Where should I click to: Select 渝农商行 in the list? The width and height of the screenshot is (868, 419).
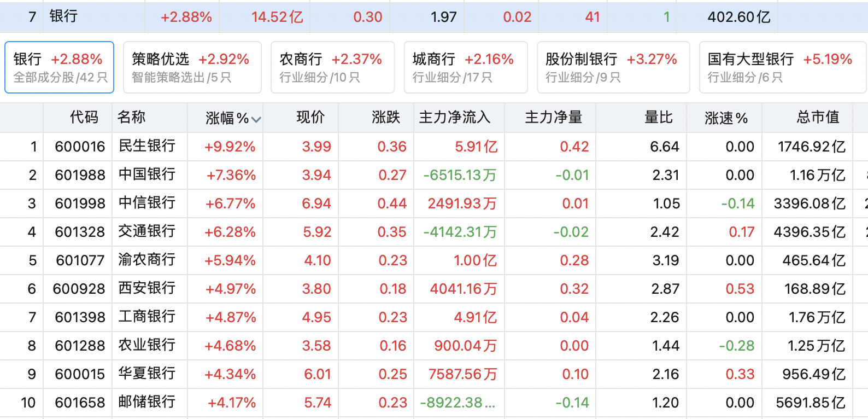146,260
